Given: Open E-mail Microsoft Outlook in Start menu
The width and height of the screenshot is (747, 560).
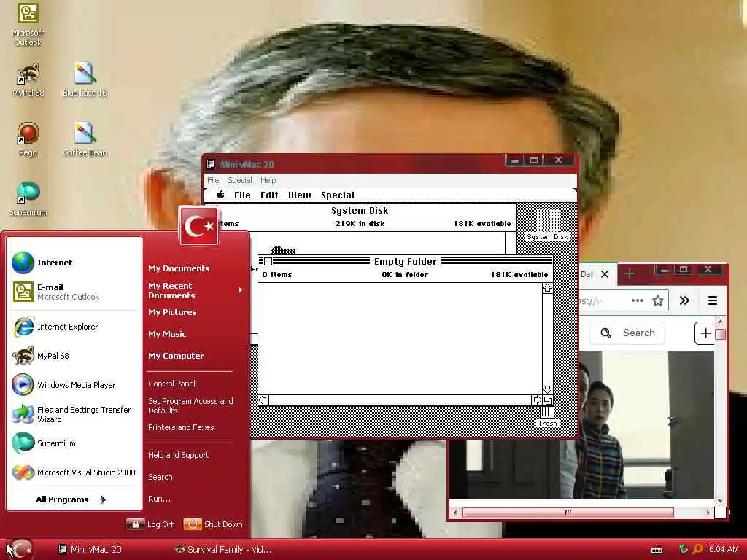Looking at the screenshot, I should coord(74,292).
